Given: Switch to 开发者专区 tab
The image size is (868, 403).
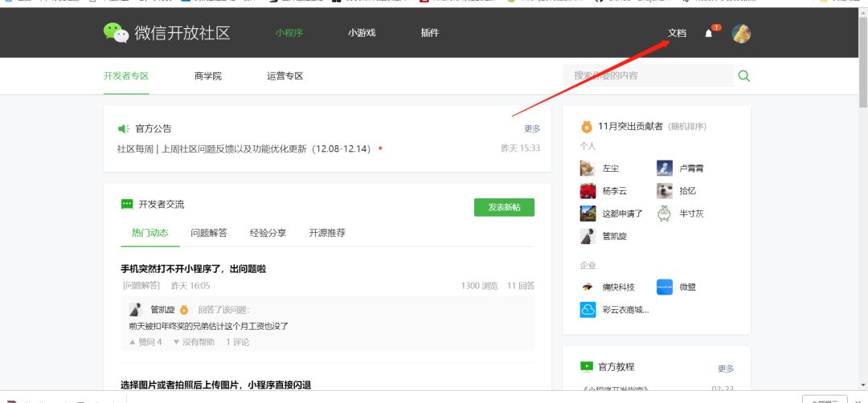Looking at the screenshot, I should point(126,76).
